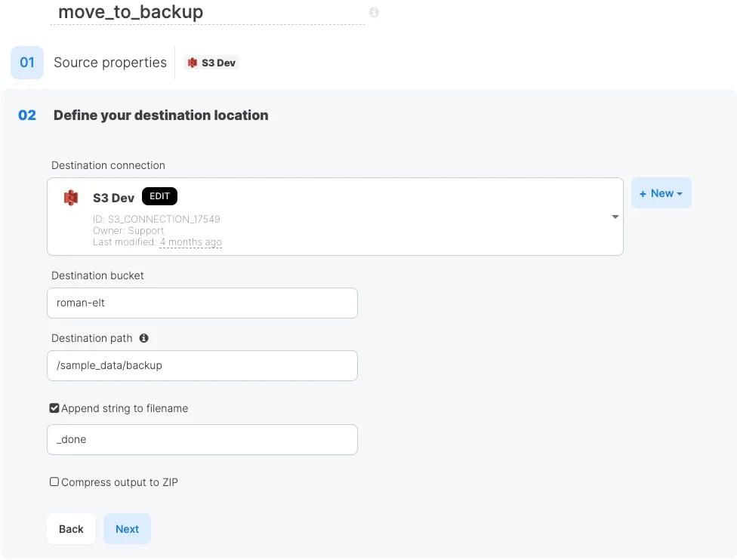Focus the Destination bucket field
The height and width of the screenshot is (560, 737).
click(202, 303)
